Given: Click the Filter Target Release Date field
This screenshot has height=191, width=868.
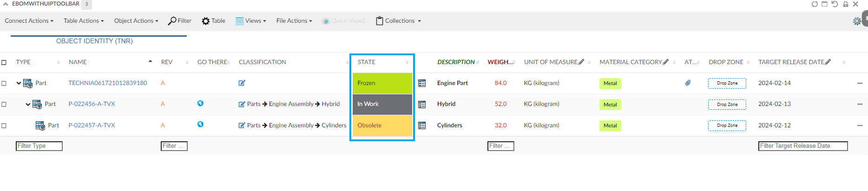Looking at the screenshot, I should (x=802, y=146).
